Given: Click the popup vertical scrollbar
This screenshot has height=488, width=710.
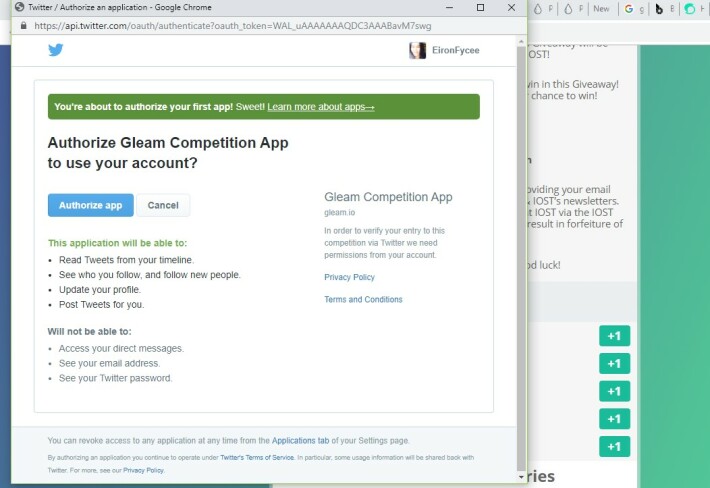Looking at the screenshot, I should tap(521, 258).
